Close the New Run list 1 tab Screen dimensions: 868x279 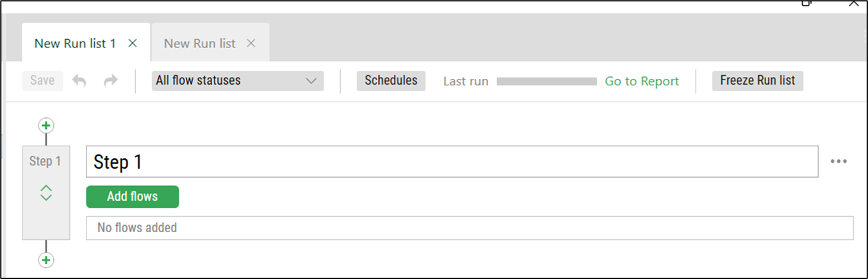[x=133, y=43]
